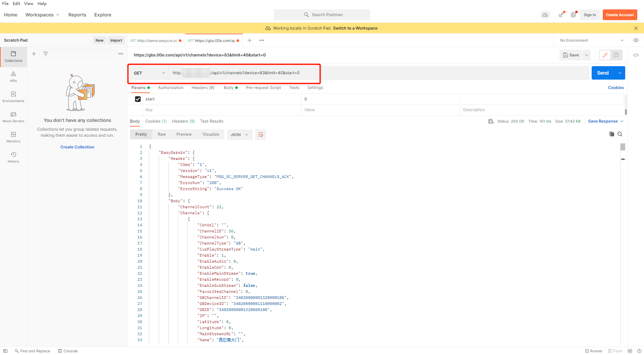Switch to the Authorization tab

171,88
